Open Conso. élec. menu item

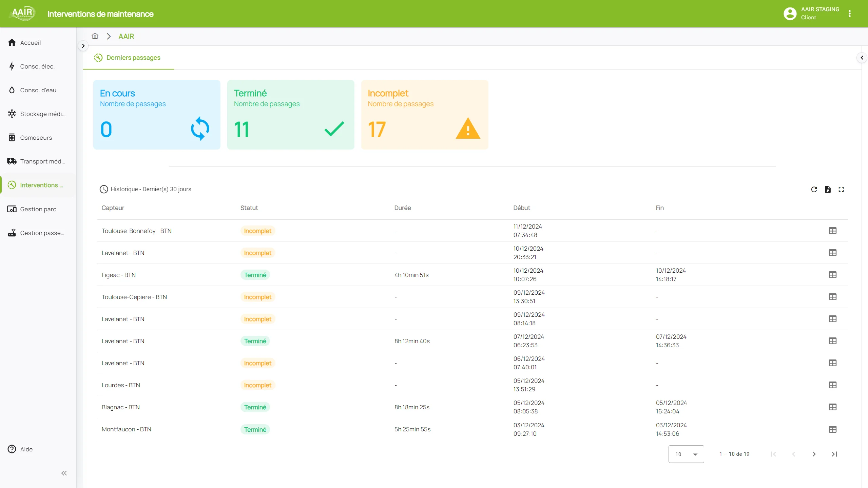point(37,66)
